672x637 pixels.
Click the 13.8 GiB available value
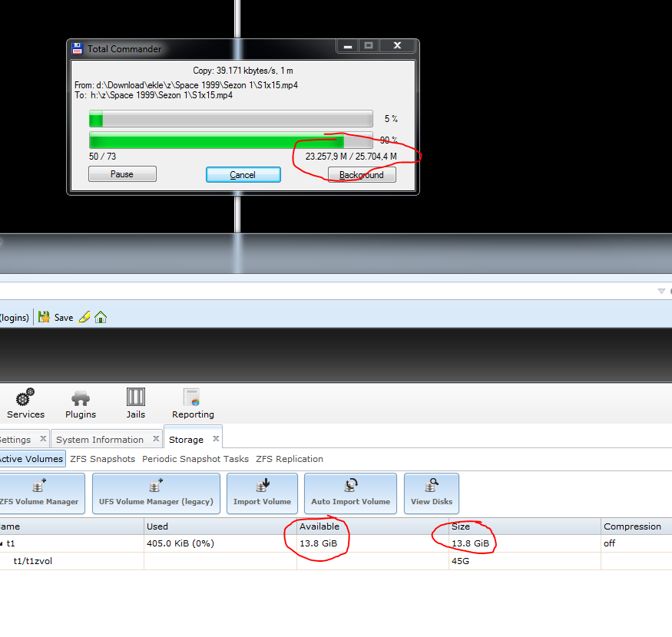[319, 543]
